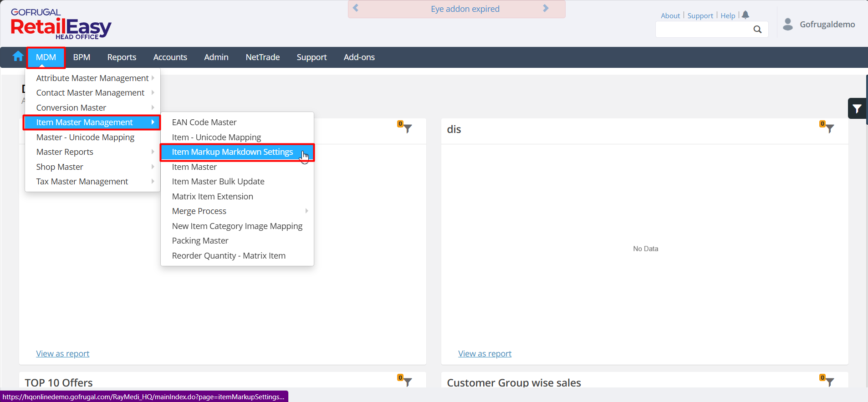Screen dimensions: 868x402
Task: Open the About link
Action: pyautogui.click(x=670, y=16)
